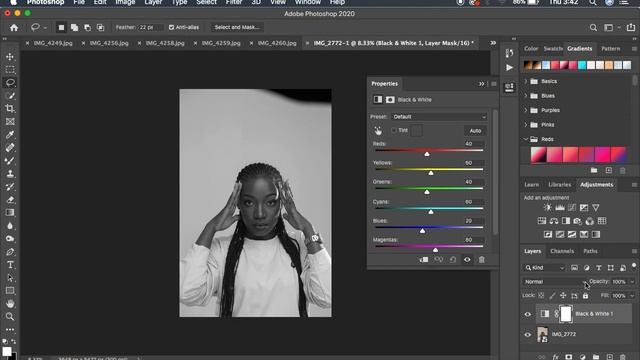Select the Hand tool
Image resolution: width=640 pixels, height=360 pixels.
10,304
